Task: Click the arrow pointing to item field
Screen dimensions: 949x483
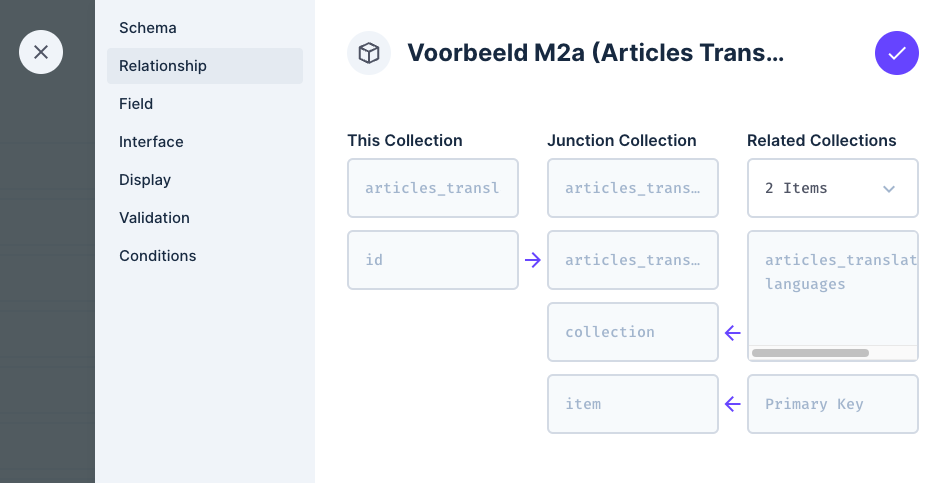Action: tap(733, 404)
